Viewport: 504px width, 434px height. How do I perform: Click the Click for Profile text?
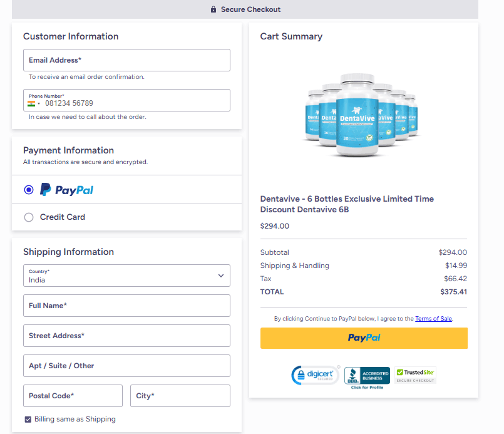pyautogui.click(x=367, y=388)
